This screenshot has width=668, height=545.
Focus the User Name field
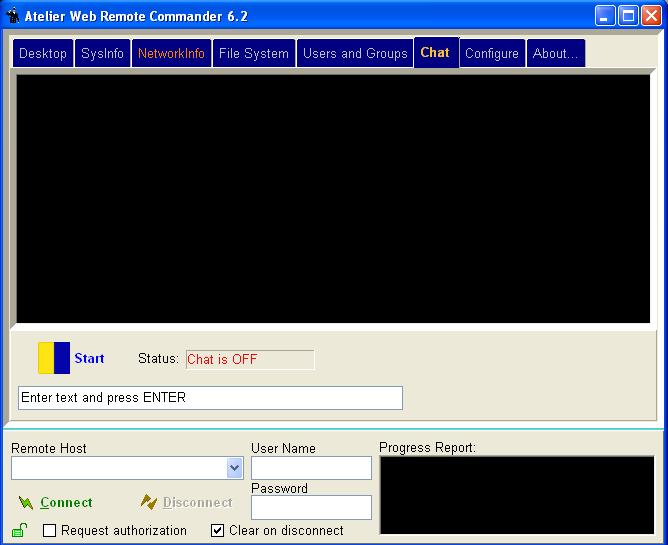click(x=311, y=467)
